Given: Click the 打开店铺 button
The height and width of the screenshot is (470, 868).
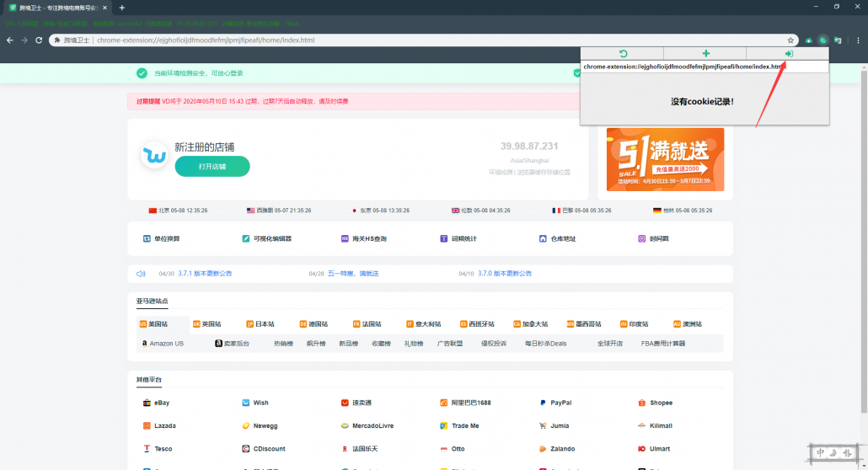Looking at the screenshot, I should coord(212,166).
